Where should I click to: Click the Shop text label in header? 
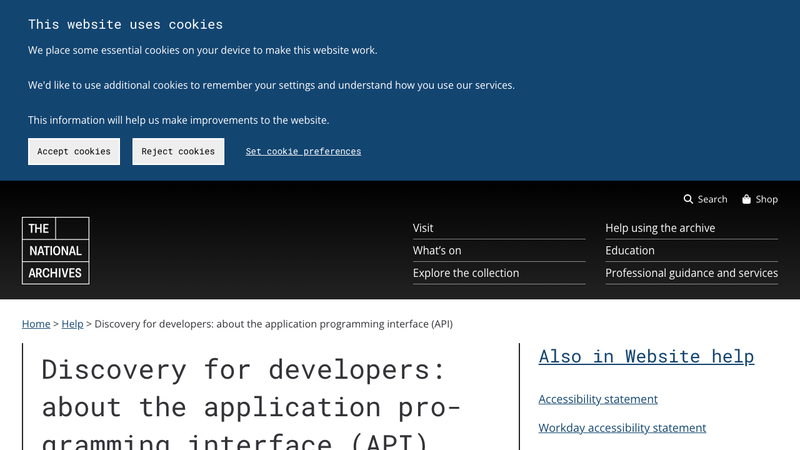coord(766,199)
